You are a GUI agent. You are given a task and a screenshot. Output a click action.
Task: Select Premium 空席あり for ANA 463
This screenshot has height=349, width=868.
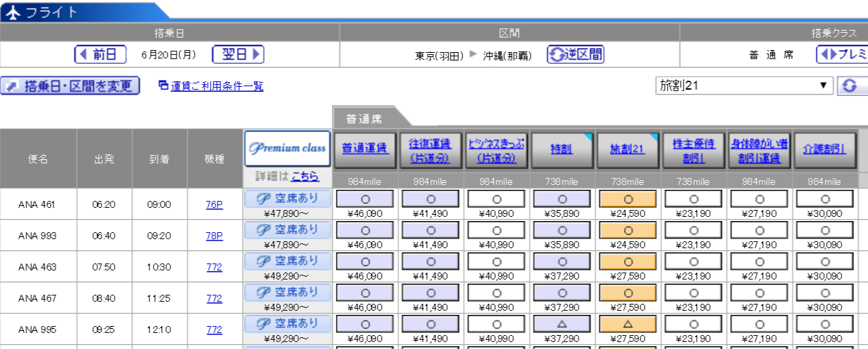click(287, 261)
